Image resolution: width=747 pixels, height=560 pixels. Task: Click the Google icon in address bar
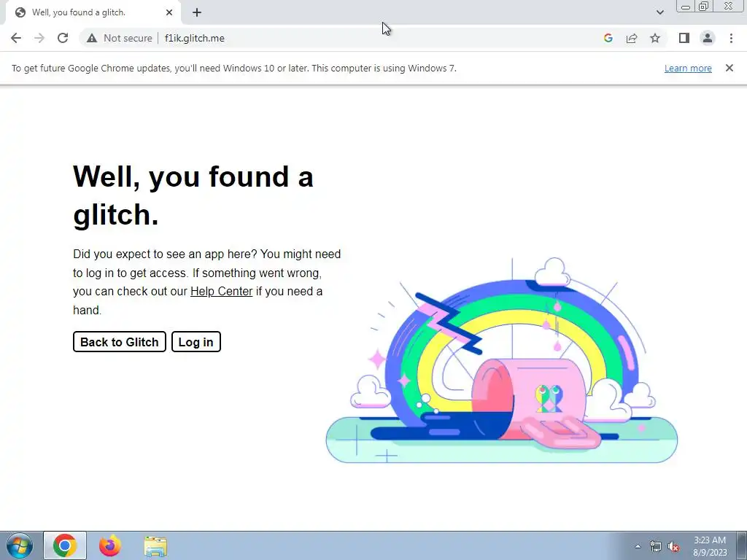pyautogui.click(x=608, y=38)
